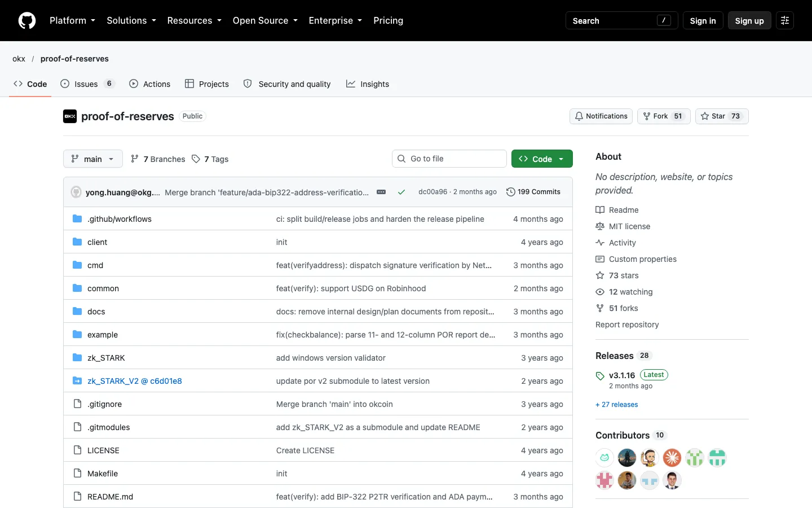Click the v3.1.16 release tag icon

(x=600, y=376)
